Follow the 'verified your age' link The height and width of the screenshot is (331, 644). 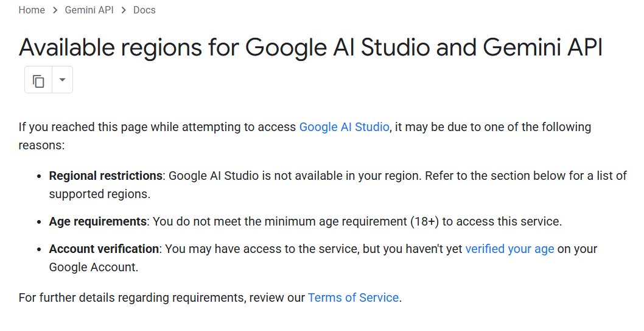coord(509,249)
